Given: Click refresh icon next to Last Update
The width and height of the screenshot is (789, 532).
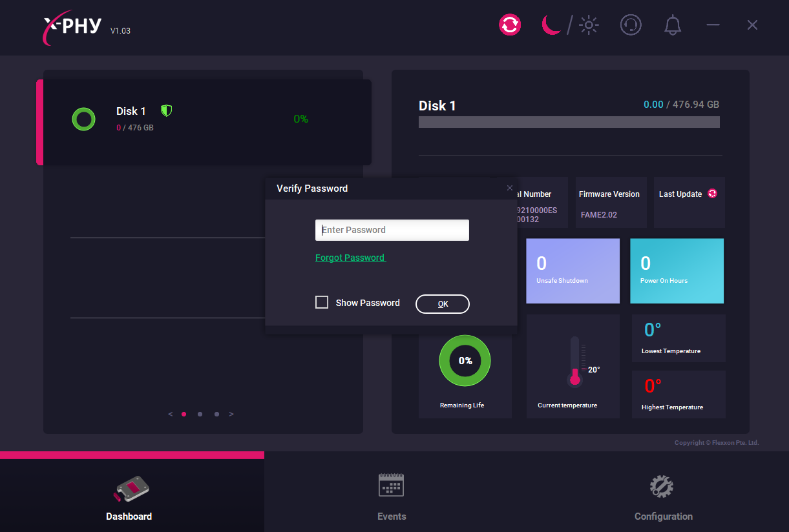Looking at the screenshot, I should pos(712,194).
